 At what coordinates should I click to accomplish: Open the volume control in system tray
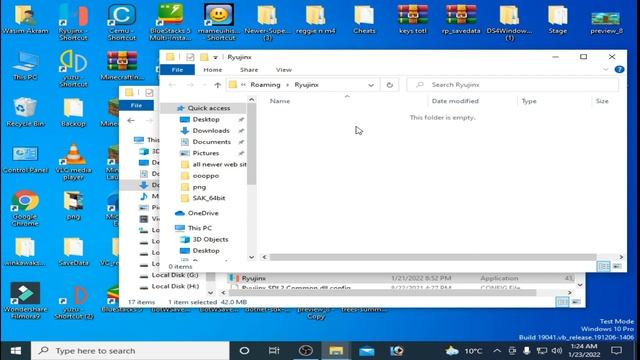pos(557,351)
